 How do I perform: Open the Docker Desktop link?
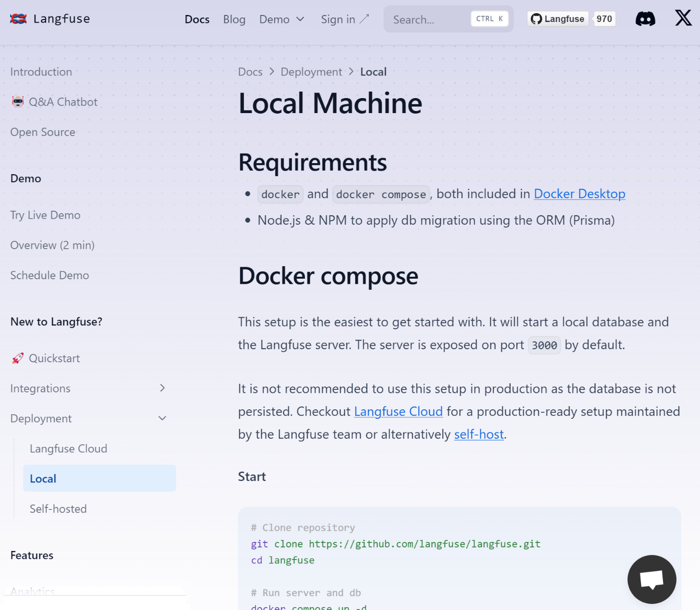tap(579, 194)
